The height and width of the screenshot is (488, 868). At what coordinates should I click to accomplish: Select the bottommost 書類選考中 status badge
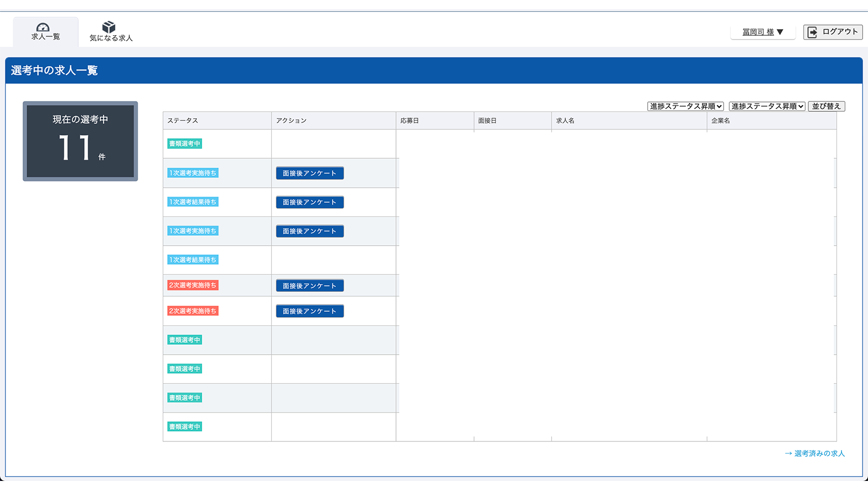(184, 427)
